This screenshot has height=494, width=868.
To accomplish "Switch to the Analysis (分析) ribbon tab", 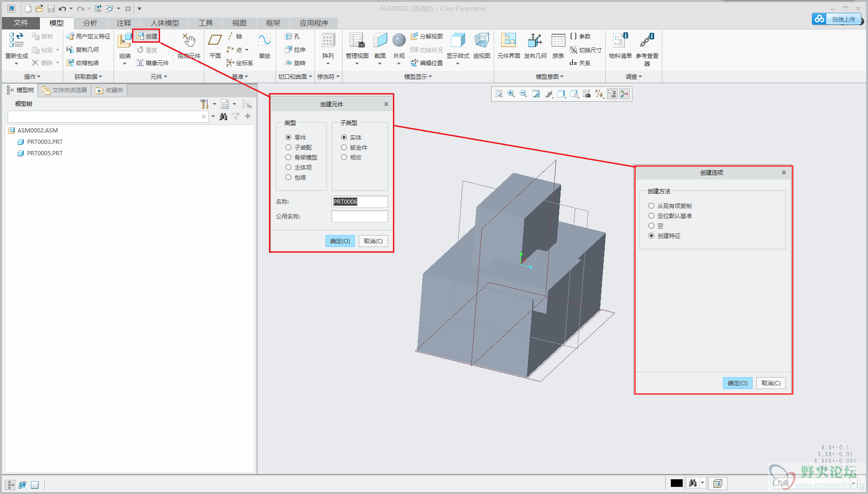I will (90, 23).
